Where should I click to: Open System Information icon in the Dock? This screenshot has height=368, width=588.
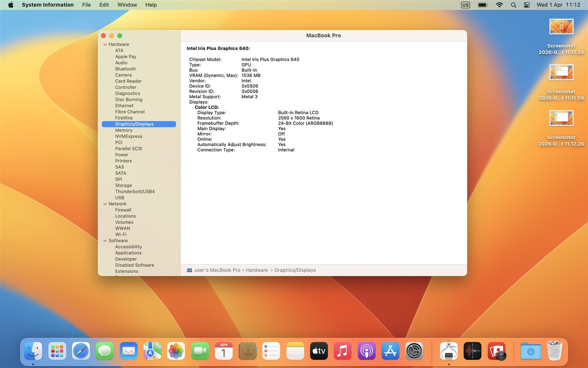[x=448, y=351]
